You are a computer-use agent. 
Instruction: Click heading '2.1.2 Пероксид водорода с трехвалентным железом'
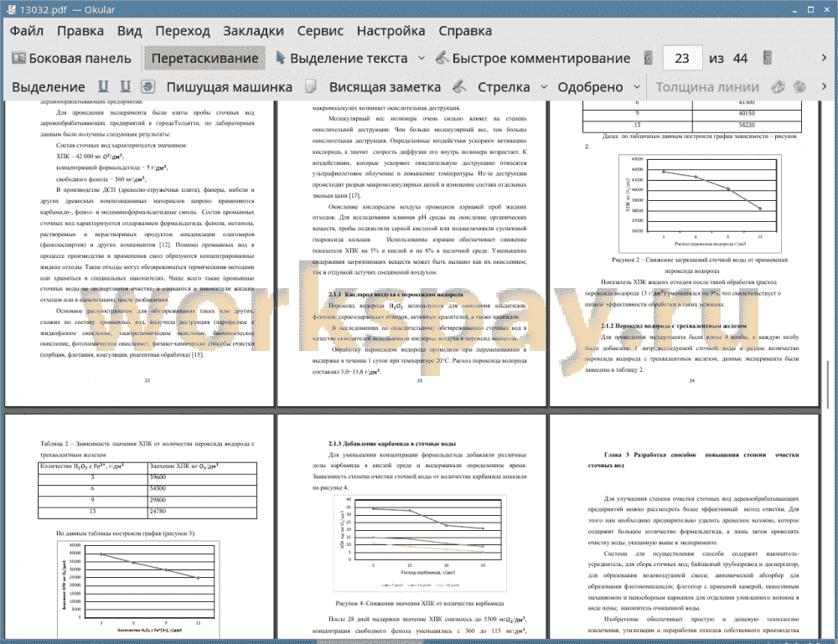(x=674, y=326)
